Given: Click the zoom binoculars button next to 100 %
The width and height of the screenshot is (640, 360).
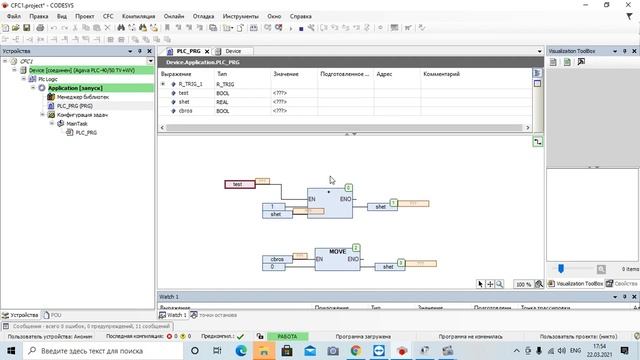Looking at the screenshot, I should pos(539,284).
